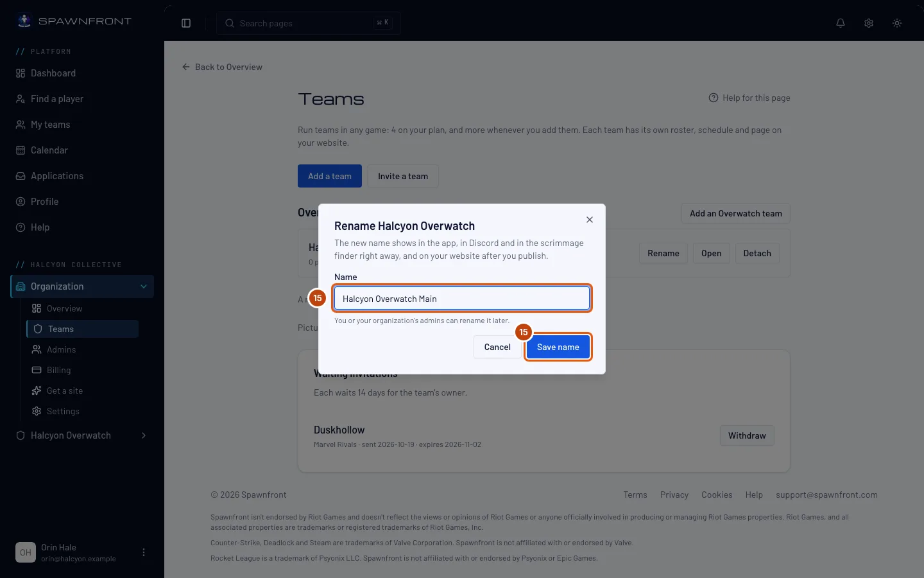Close the Rename Halcyon Overwatch dialog
Screen dimensions: 924x578
[x=590, y=220]
